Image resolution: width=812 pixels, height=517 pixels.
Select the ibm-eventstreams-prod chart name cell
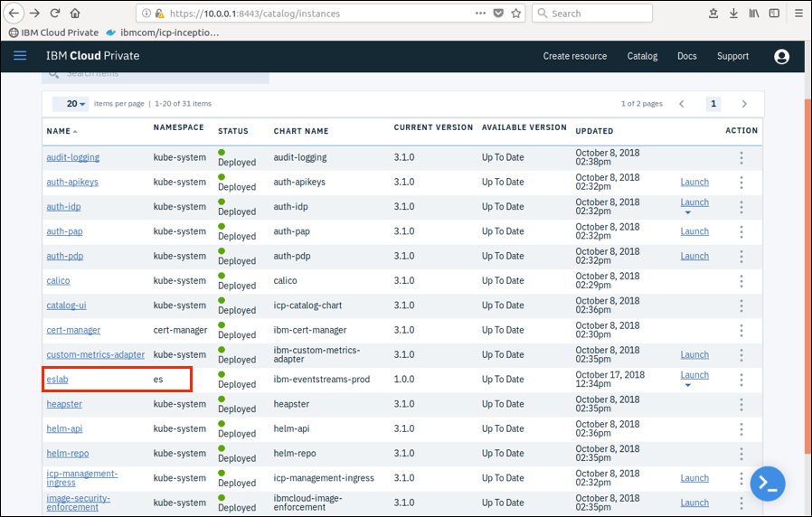322,380
